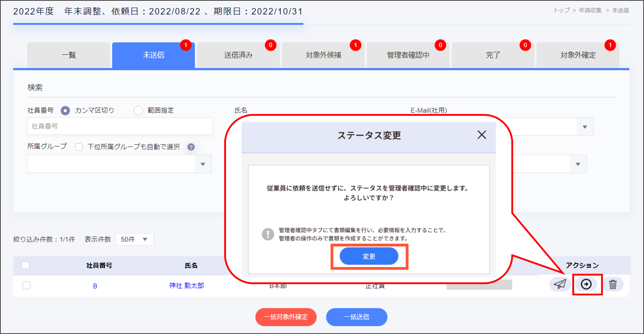
Task: Switch to the 管理者確認中 tab
Action: (408, 55)
